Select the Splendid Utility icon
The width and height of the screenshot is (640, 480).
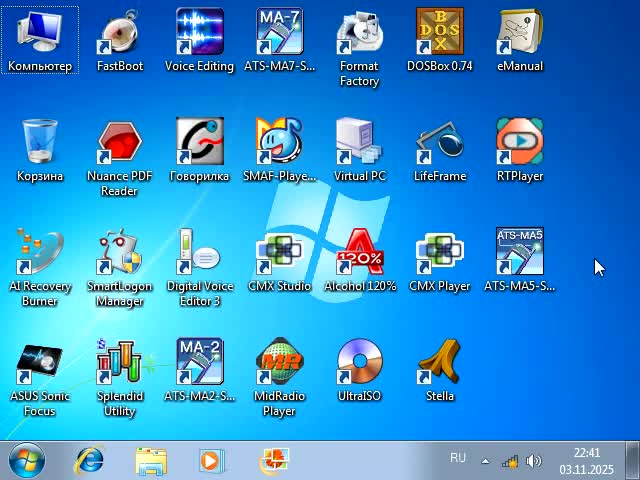(x=119, y=364)
